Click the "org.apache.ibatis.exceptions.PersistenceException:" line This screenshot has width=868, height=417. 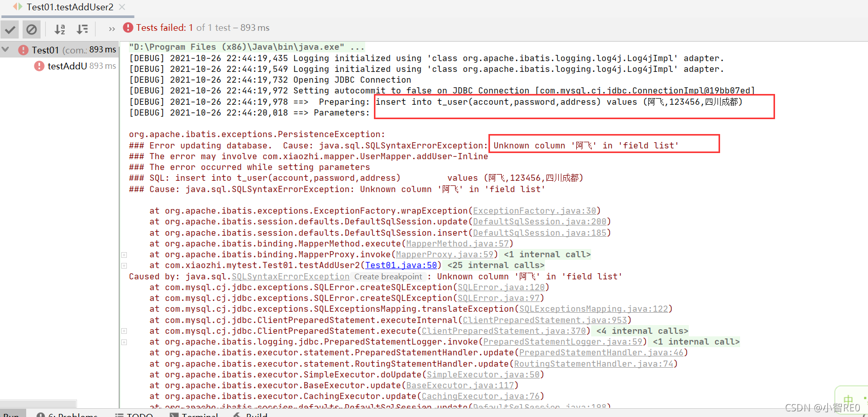click(257, 135)
